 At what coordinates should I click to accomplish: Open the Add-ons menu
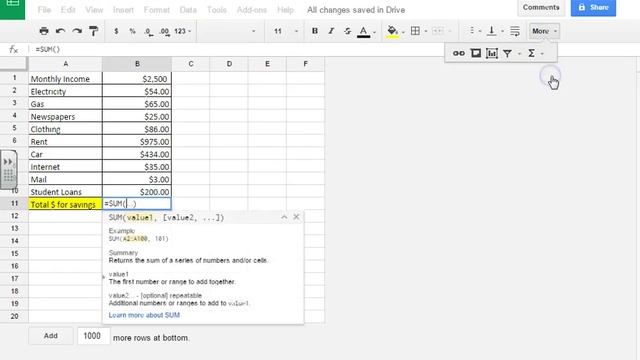(x=252, y=10)
